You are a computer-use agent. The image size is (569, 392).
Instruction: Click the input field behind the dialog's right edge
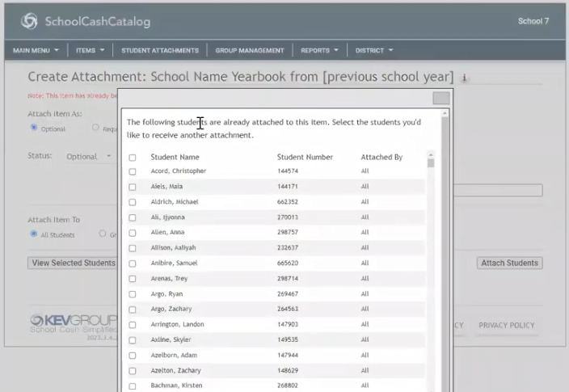pyautogui.click(x=498, y=190)
